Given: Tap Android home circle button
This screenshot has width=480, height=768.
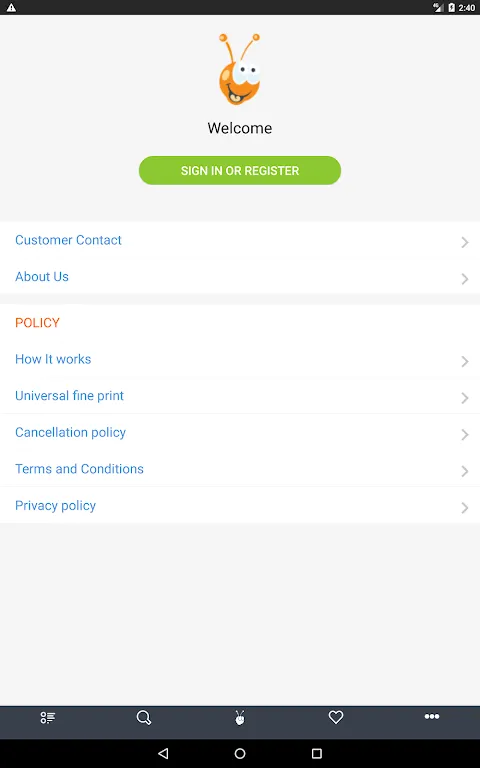Looking at the screenshot, I should (x=240, y=753).
